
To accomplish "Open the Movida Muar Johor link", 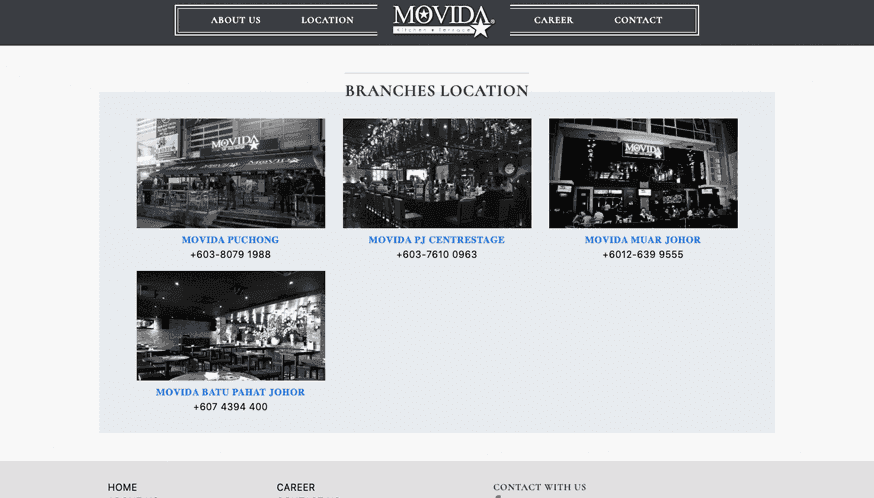I will (642, 240).
